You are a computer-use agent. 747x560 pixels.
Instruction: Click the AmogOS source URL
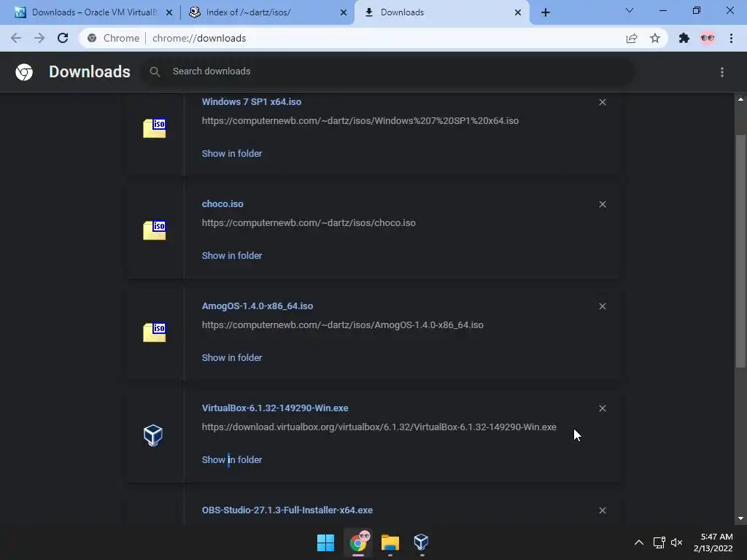tap(343, 324)
